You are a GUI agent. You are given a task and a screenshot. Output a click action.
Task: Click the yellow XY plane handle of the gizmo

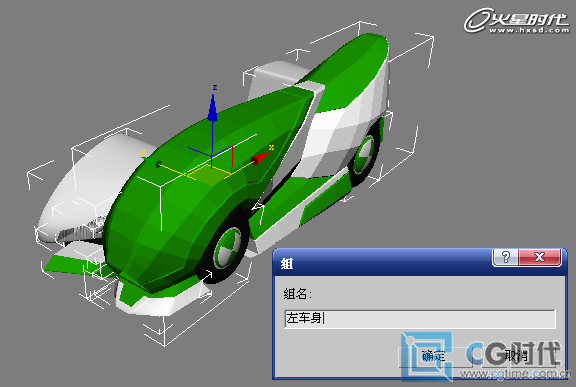tap(208, 174)
